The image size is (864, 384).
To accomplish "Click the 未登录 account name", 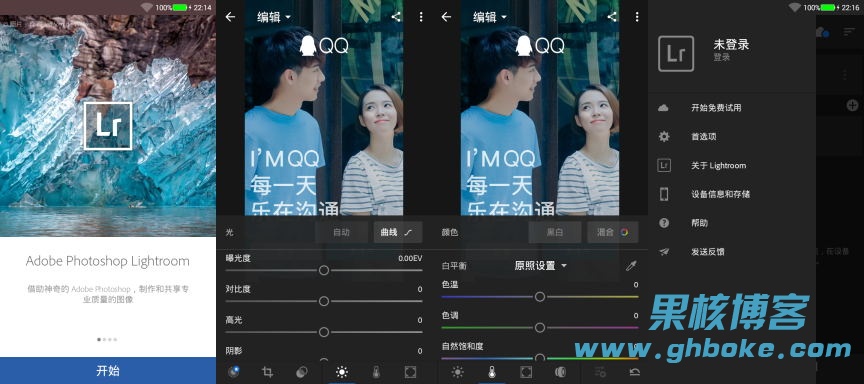I will tap(731, 45).
